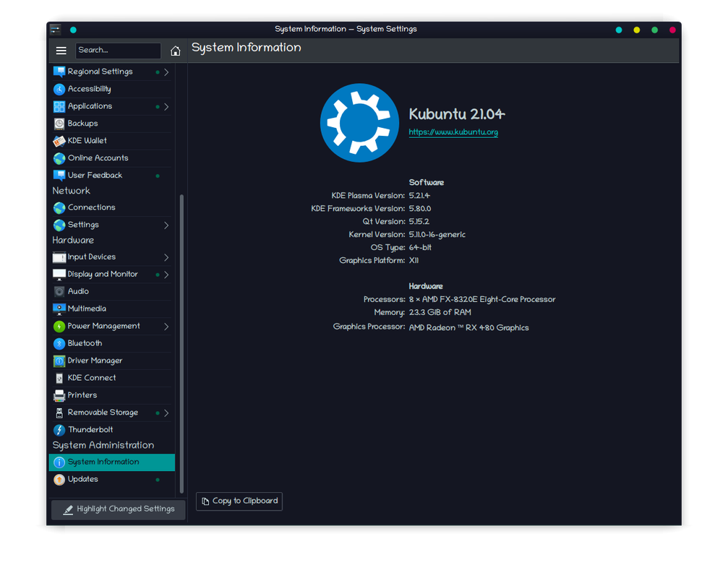Click the Online Accounts globe icon

59,158
